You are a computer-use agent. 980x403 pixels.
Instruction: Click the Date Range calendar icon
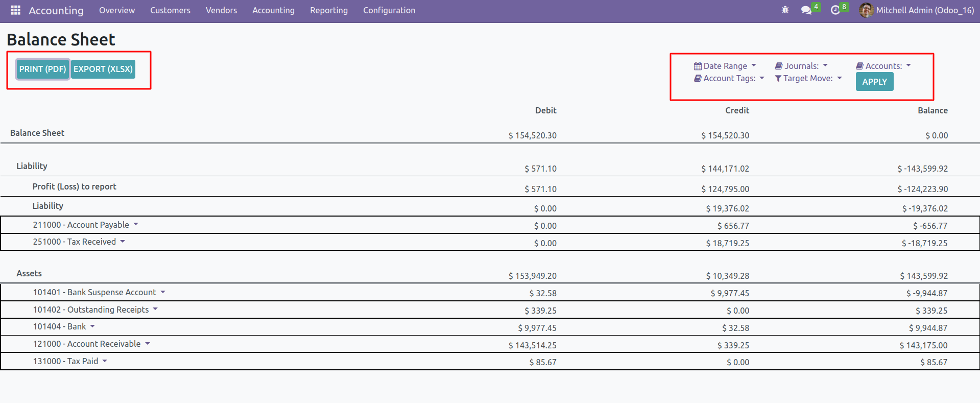click(698, 66)
